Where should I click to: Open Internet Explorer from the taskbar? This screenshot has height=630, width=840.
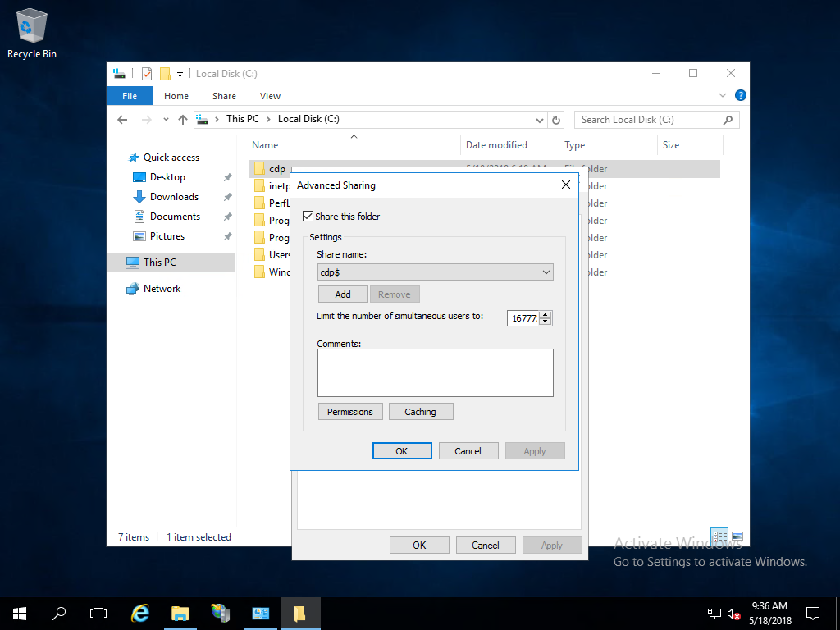(x=141, y=613)
